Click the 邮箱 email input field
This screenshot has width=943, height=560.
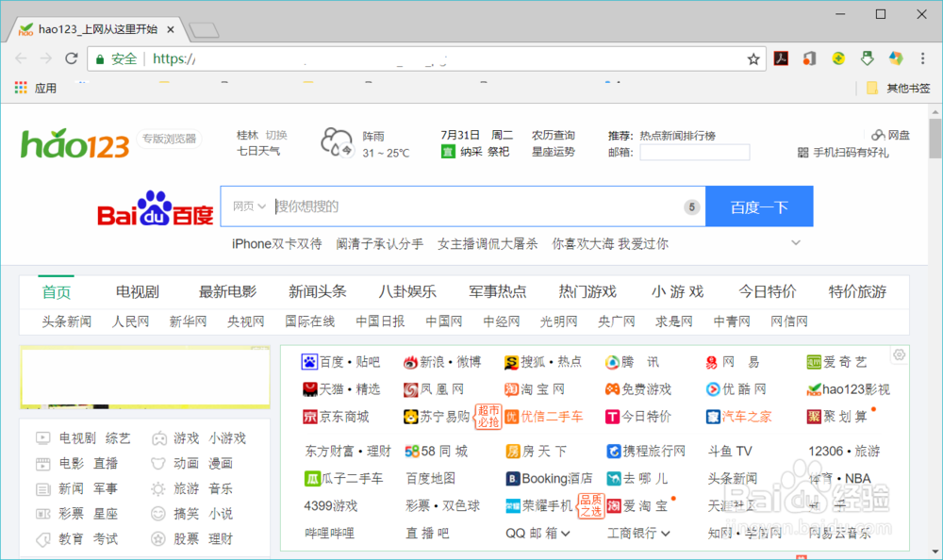click(x=695, y=152)
